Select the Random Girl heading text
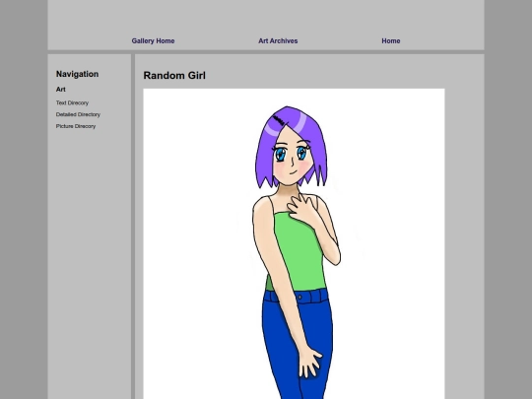Screen dimensions: 532x399 (174, 75)
